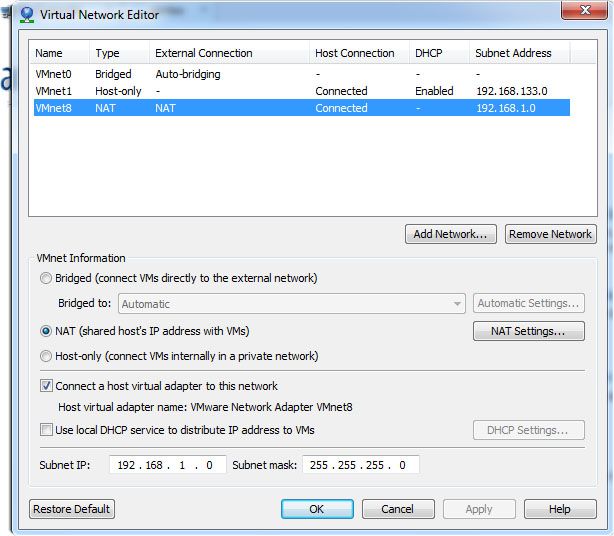Click the External Connection column header

click(x=229, y=53)
